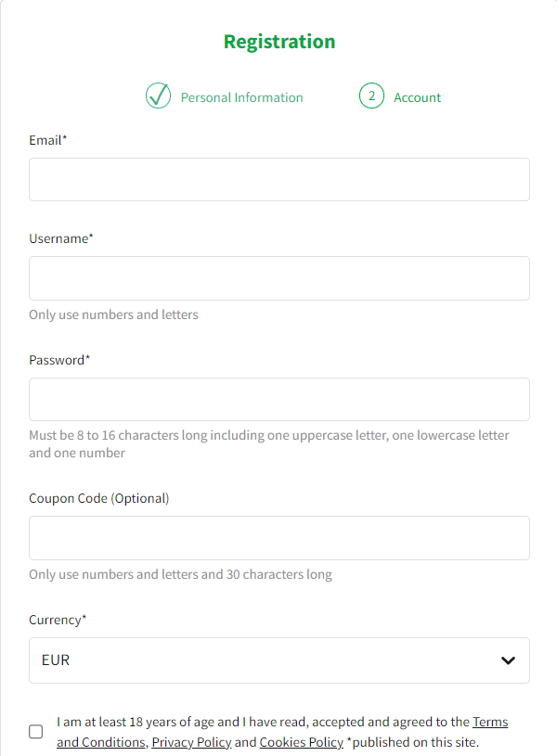
Task: Click the Email field label
Action: (x=47, y=140)
